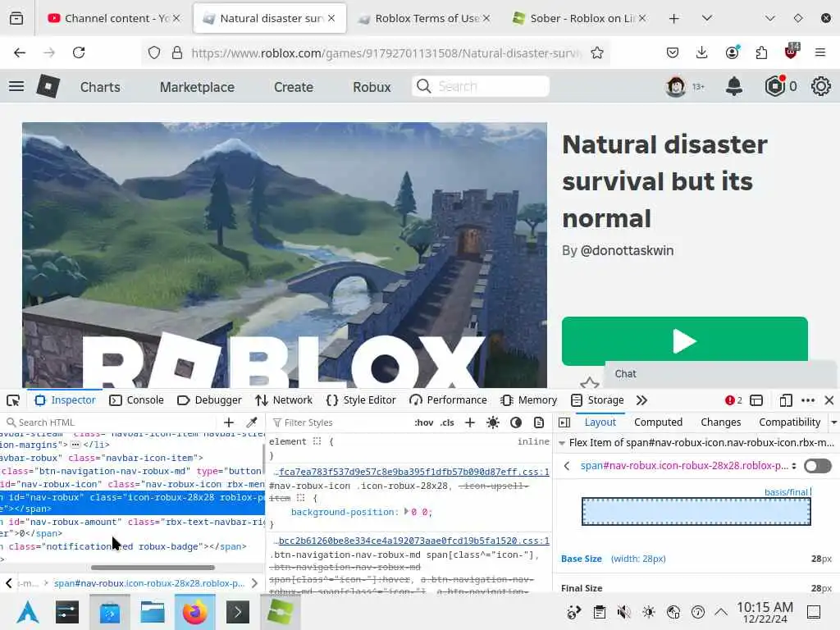Open the Inspector panel tab

[x=65, y=400]
